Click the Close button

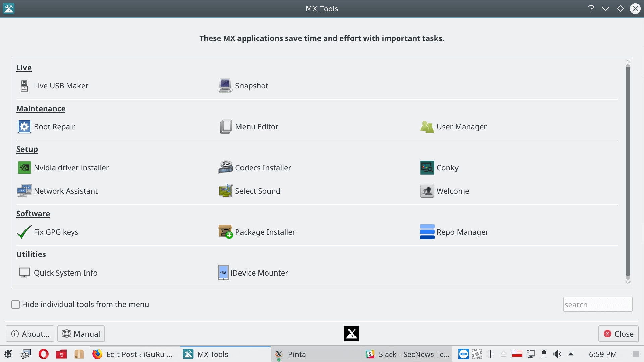click(619, 334)
